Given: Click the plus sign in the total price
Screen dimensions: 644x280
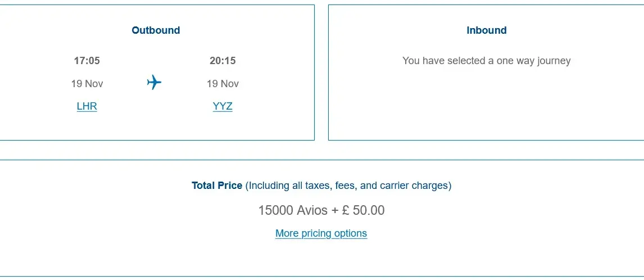Looking at the screenshot, I should [x=335, y=211].
